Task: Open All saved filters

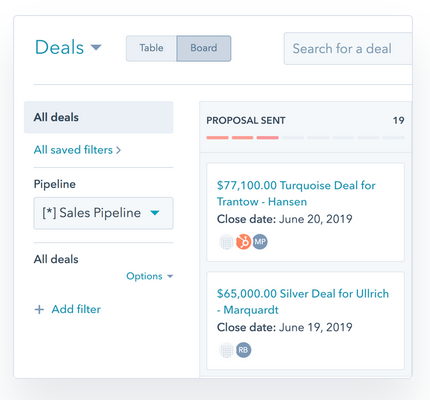Action: (77, 150)
